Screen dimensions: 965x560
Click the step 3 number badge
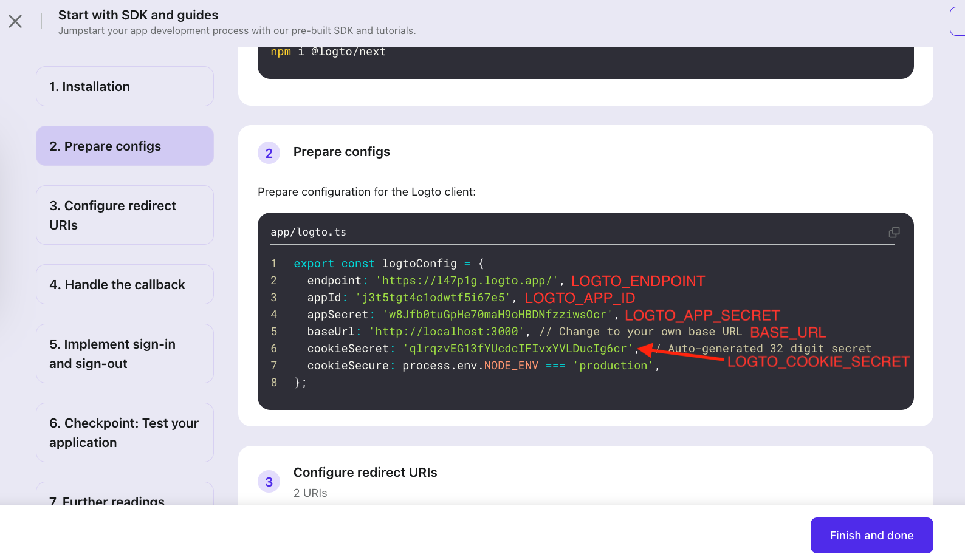[269, 482]
